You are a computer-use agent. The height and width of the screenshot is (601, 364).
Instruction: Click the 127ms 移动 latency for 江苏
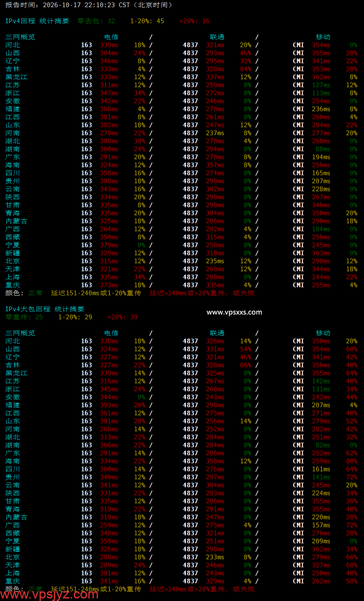point(321,85)
